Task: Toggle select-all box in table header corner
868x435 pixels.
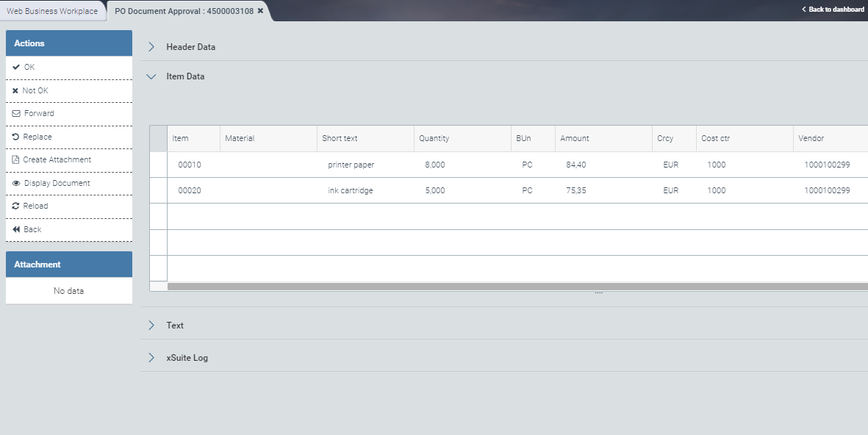Action: point(159,138)
